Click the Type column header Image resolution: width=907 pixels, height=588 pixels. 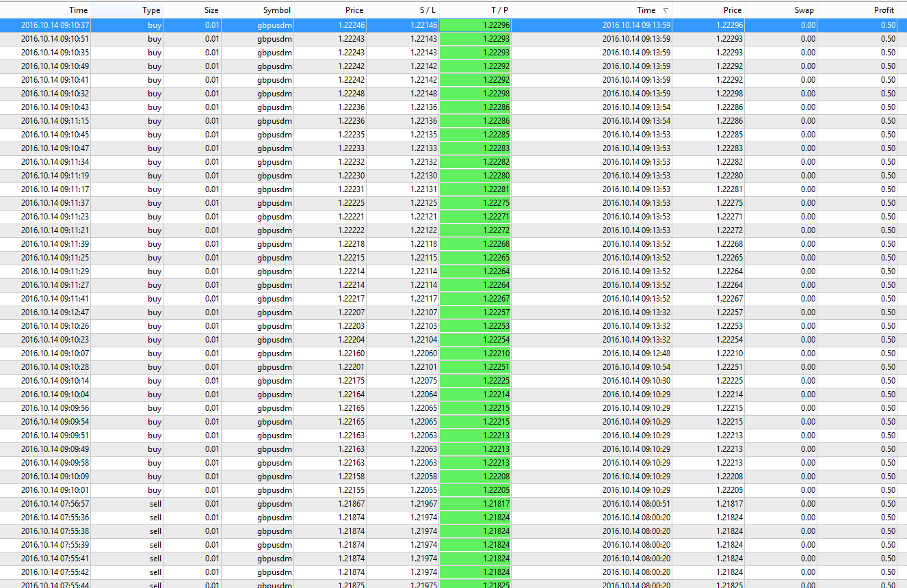point(127,10)
